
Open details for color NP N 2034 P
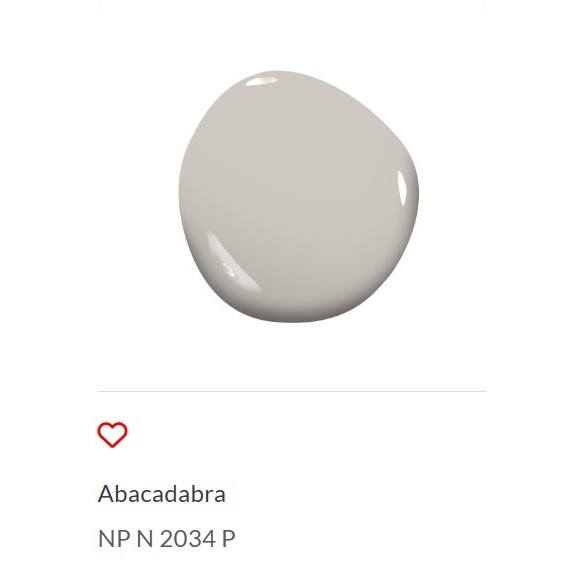(166, 539)
